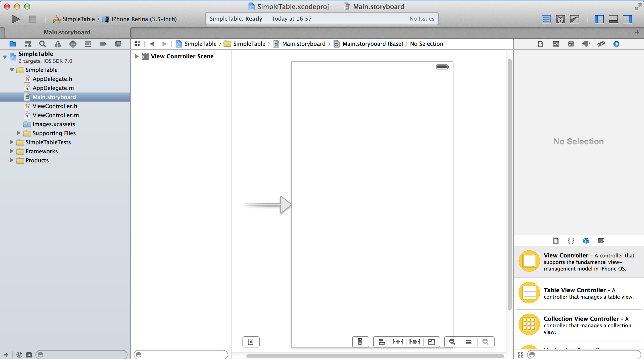Add new file with plus button

pos(6,355)
